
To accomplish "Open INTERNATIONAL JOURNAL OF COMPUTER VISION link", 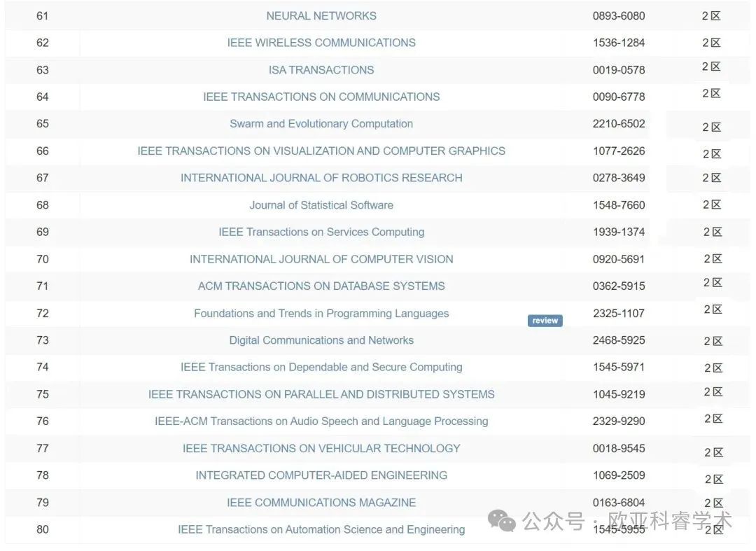I will coord(321,259).
